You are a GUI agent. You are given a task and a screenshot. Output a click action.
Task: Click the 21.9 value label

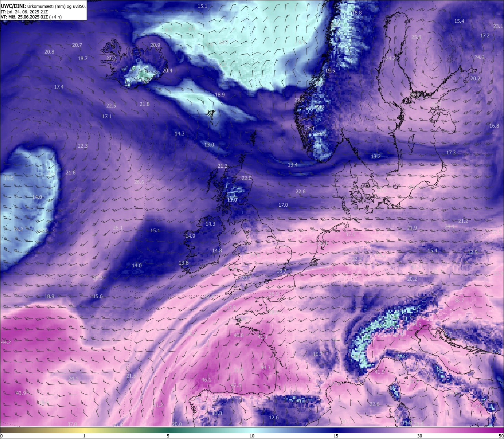pyautogui.click(x=412, y=228)
